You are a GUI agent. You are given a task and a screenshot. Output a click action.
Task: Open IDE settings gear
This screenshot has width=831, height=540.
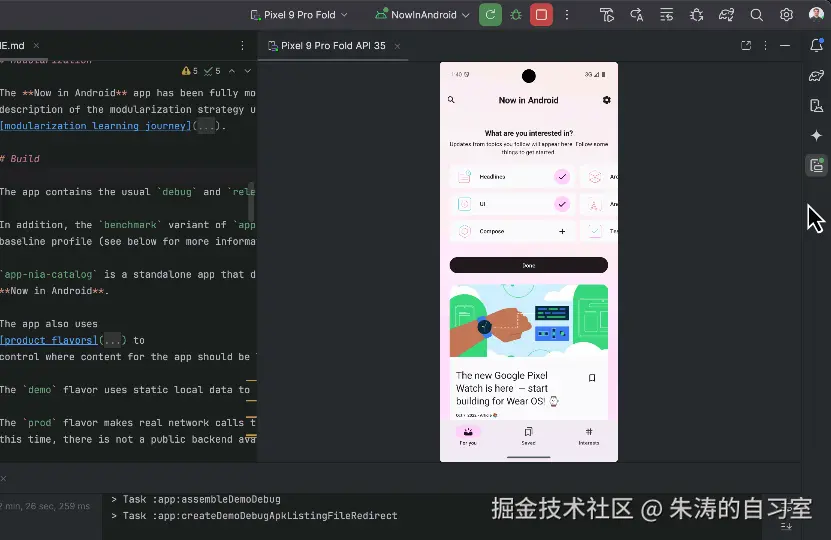[786, 15]
